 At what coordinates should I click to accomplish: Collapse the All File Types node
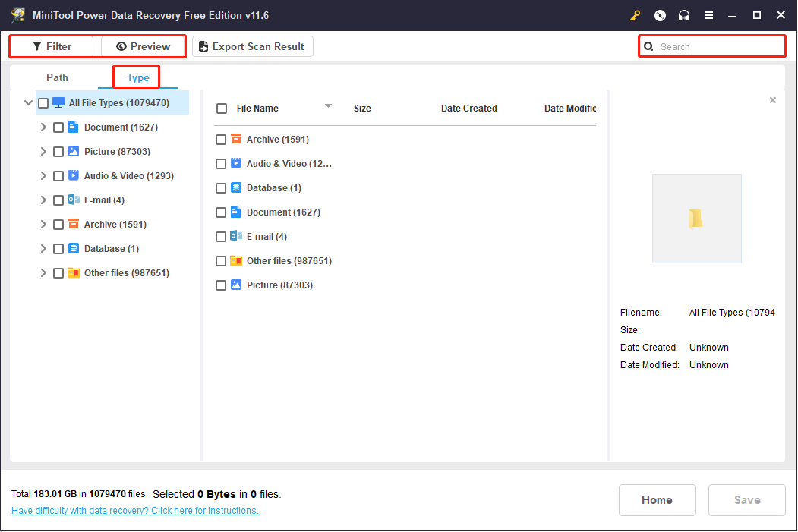coord(28,103)
